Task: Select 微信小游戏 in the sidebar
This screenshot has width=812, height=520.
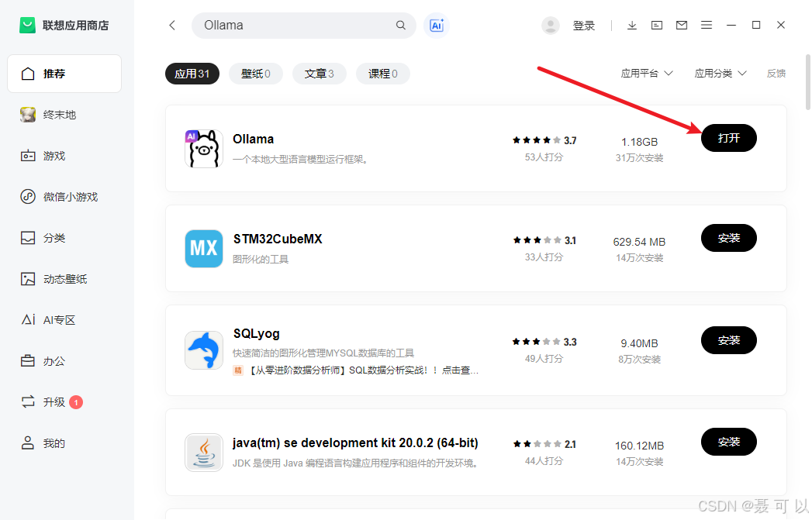Action: coord(64,196)
